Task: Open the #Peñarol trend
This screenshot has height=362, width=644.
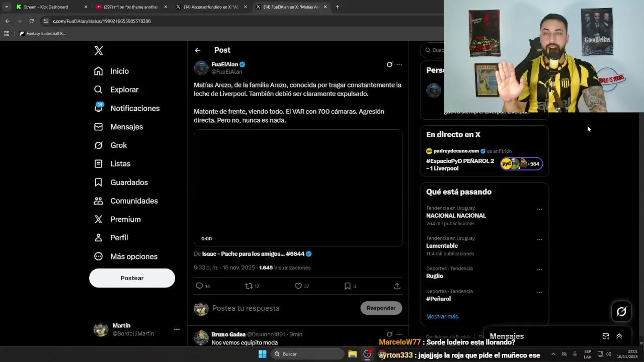Action: click(438, 299)
